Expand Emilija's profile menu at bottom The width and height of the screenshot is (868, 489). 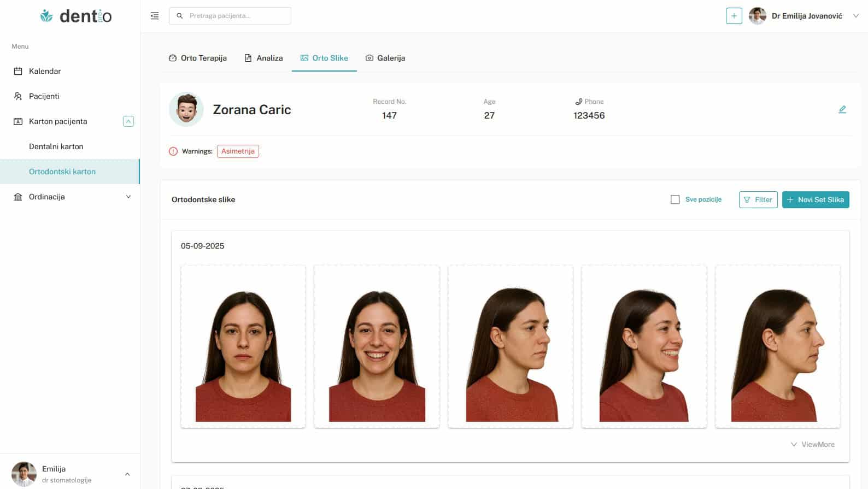tap(127, 474)
